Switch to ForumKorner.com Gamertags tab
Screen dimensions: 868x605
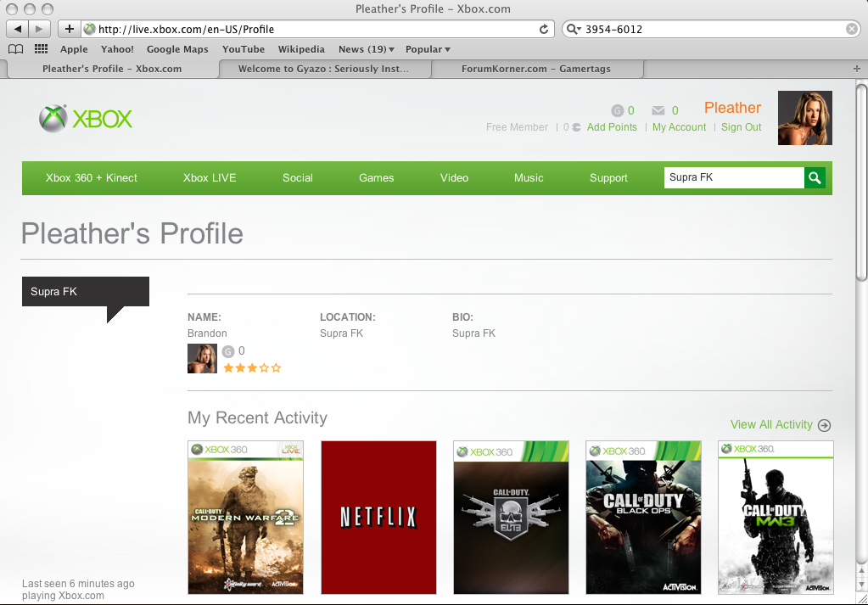point(536,69)
